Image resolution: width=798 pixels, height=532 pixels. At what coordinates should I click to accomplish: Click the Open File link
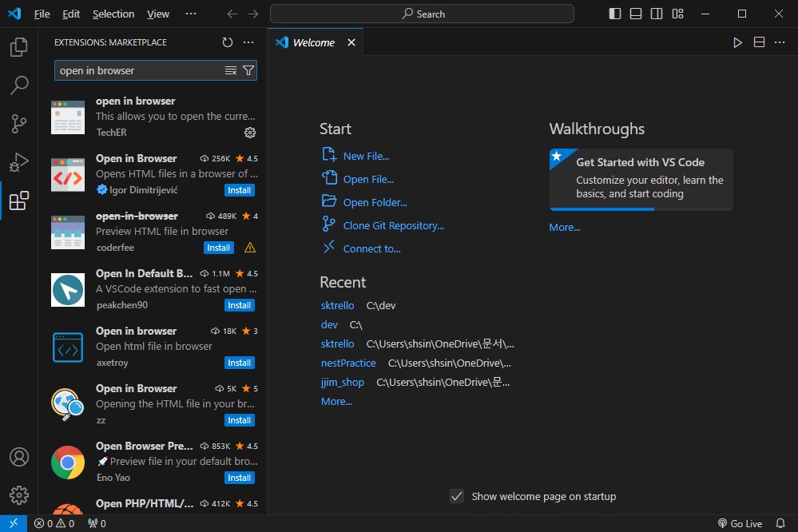(368, 179)
